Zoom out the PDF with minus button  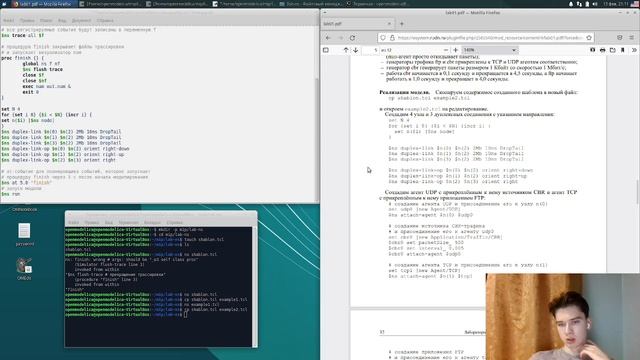click(446, 50)
